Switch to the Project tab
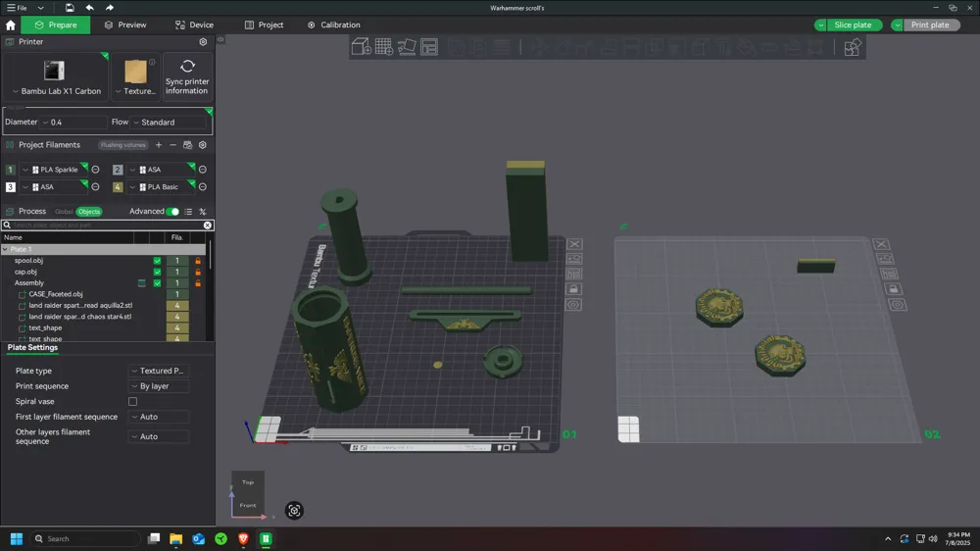This screenshot has height=551, width=980. tap(264, 25)
